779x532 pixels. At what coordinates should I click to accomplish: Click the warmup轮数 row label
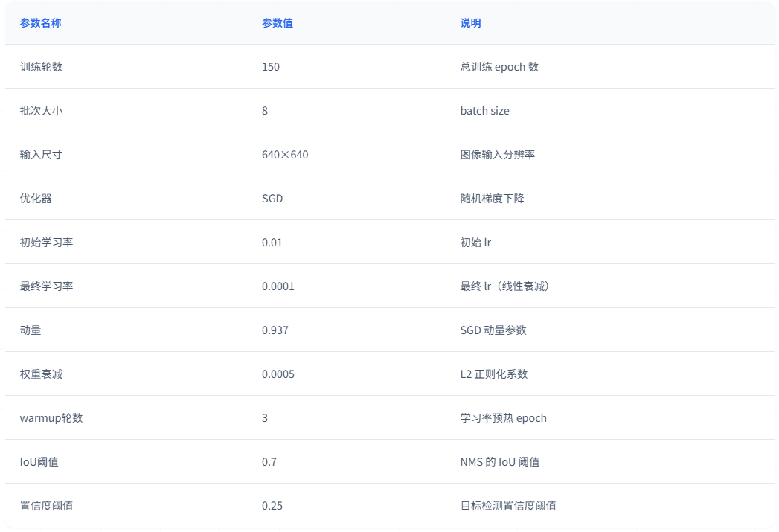(51, 418)
